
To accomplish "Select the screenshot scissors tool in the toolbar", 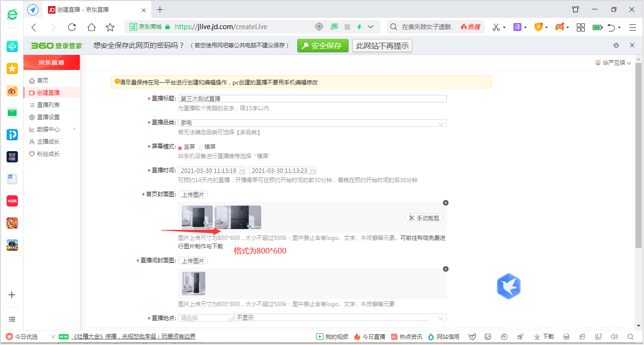I will pos(497,27).
